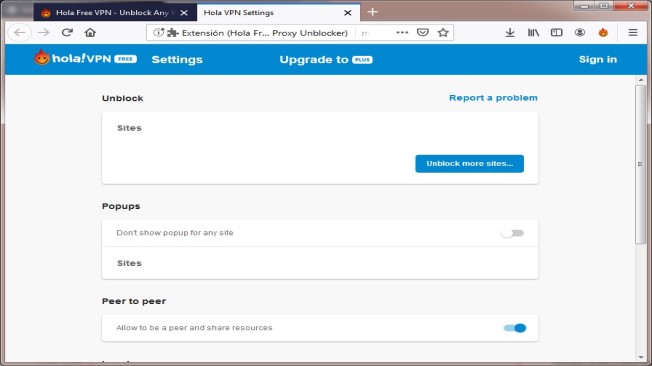Open the Library icon in toolbar
This screenshot has height=366, width=652.
[x=533, y=32]
